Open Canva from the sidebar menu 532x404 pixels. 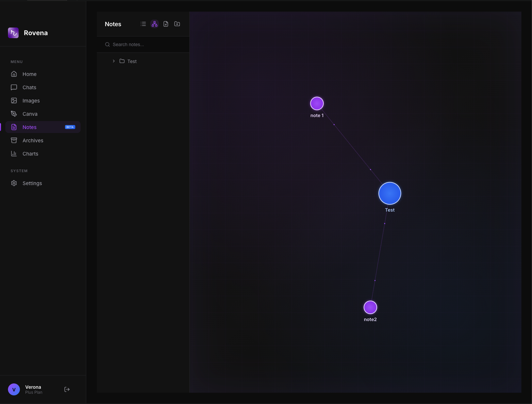(43, 114)
